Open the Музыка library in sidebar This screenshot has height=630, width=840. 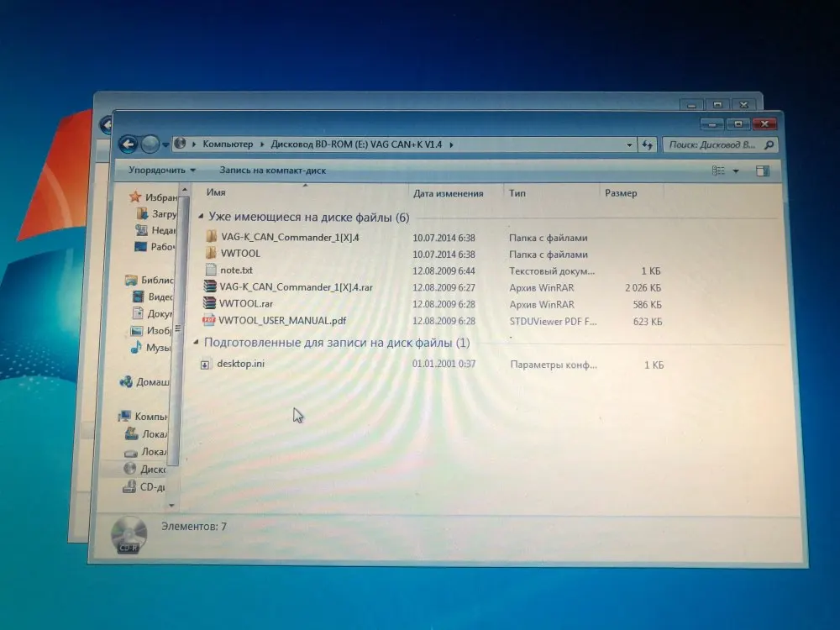click(150, 347)
